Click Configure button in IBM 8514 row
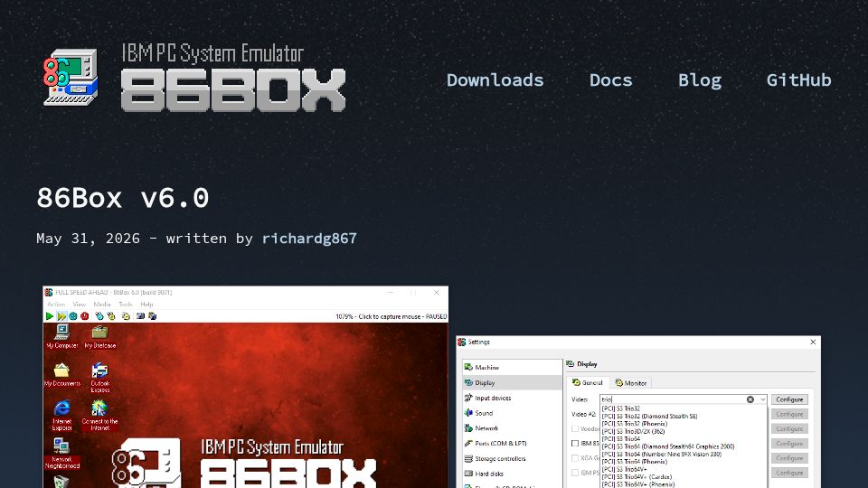Screen dimensions: 868x488 pos(789,443)
